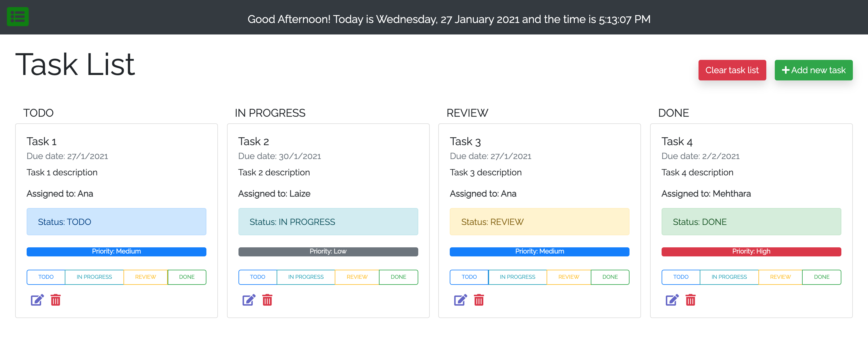
Task: Set Task 1 status to DONE
Action: pyautogui.click(x=187, y=277)
